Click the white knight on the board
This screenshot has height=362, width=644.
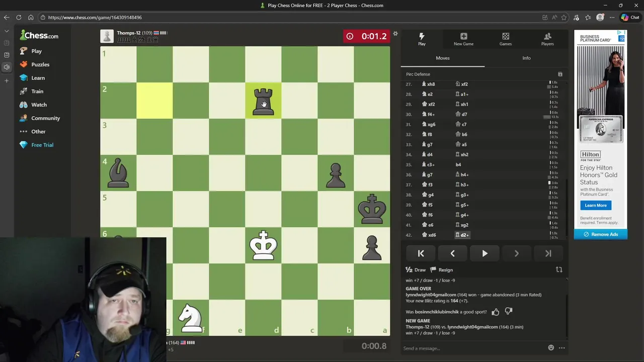pyautogui.click(x=191, y=318)
